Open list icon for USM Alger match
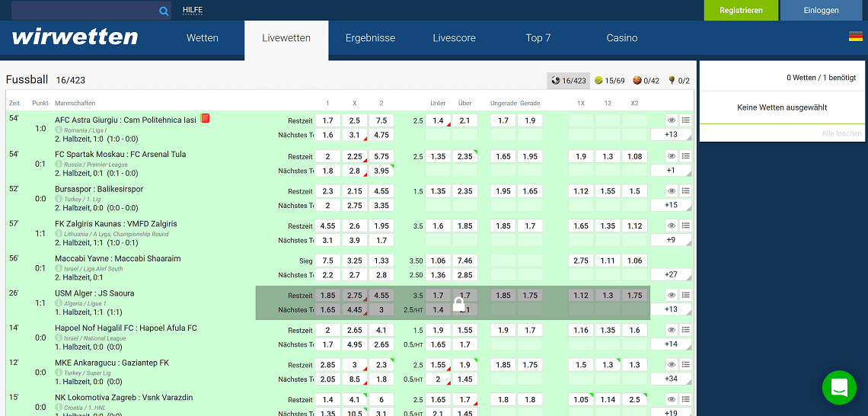Viewport: 868px width, 416px height. click(x=685, y=296)
